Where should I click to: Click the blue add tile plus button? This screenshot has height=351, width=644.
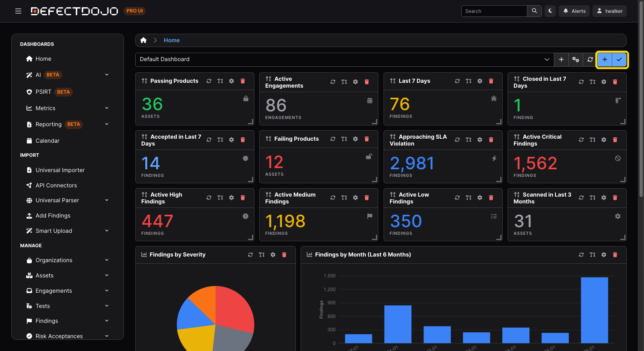coord(605,60)
